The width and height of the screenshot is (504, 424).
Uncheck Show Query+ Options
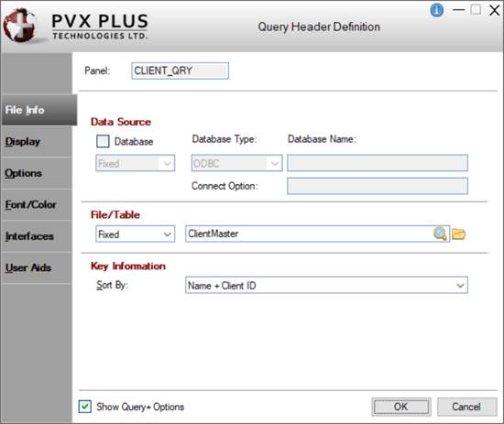point(85,407)
